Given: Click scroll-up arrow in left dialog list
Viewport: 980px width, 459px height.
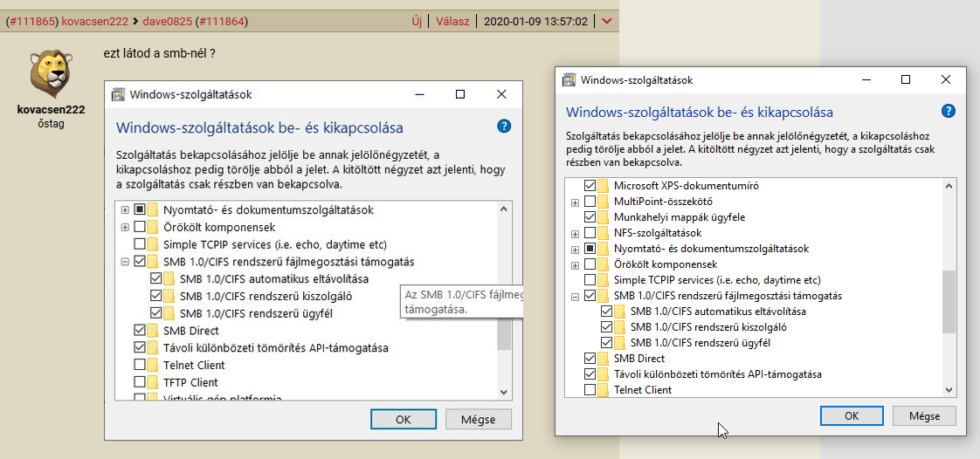Looking at the screenshot, I should coord(504,209).
